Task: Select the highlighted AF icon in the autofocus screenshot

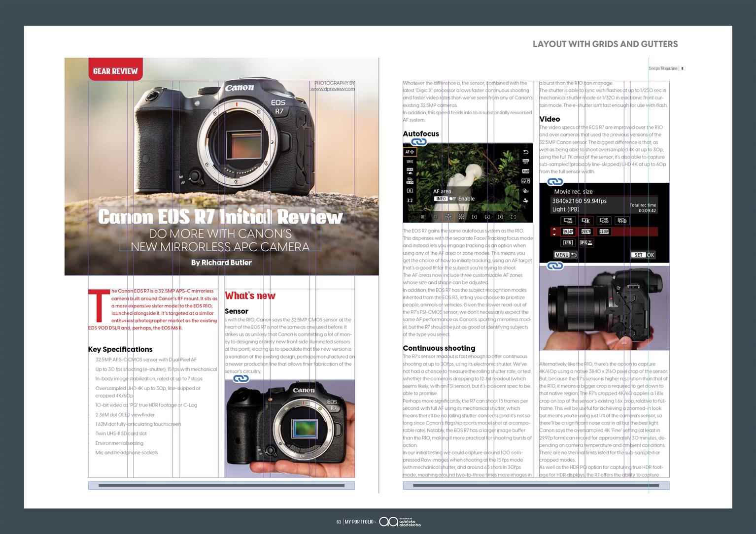Action: pos(410,152)
